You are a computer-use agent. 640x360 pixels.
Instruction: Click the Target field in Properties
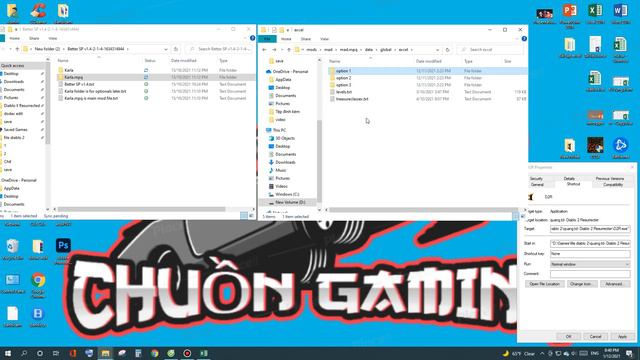coord(590,229)
